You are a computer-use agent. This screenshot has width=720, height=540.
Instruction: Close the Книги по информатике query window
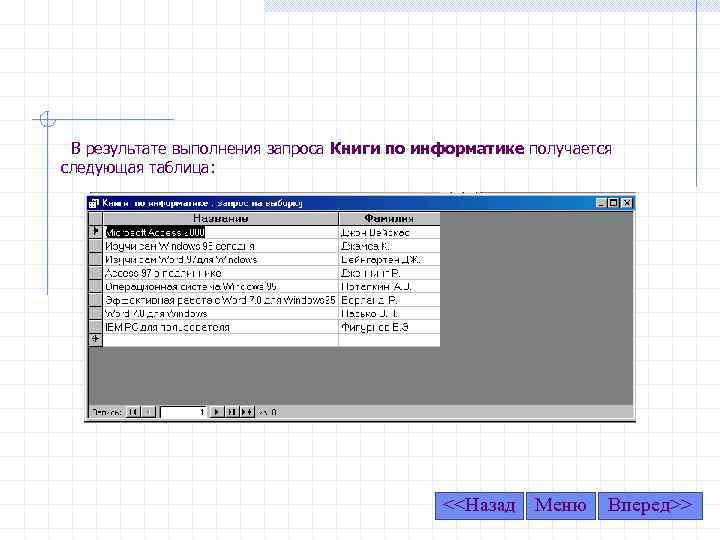[x=627, y=203]
